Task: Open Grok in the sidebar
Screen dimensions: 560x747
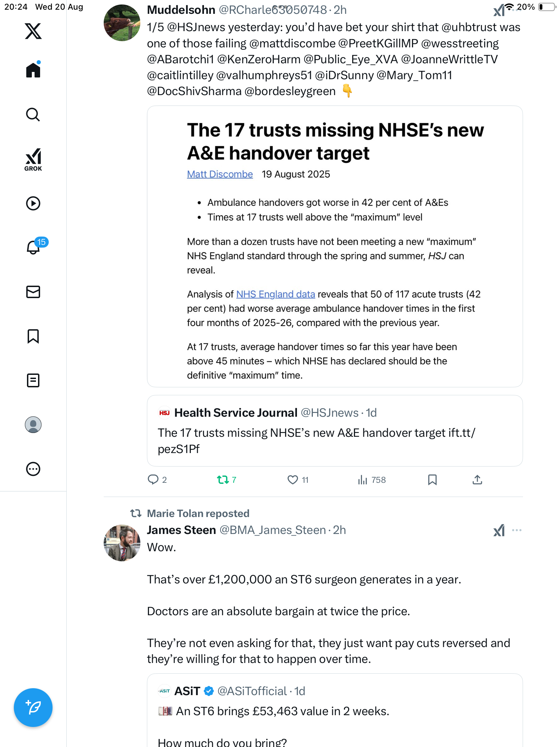Action: (33, 160)
